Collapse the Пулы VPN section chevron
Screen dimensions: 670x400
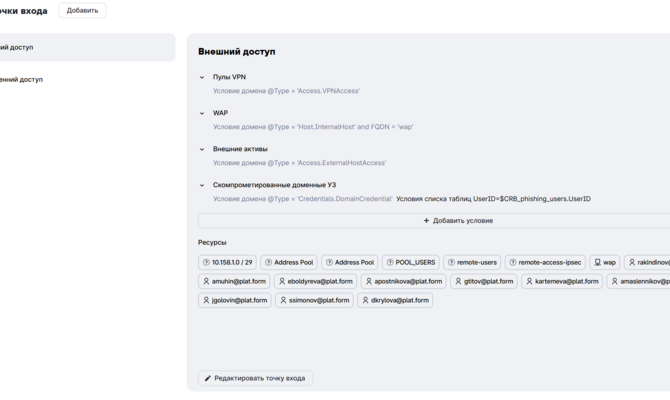pyautogui.click(x=202, y=77)
